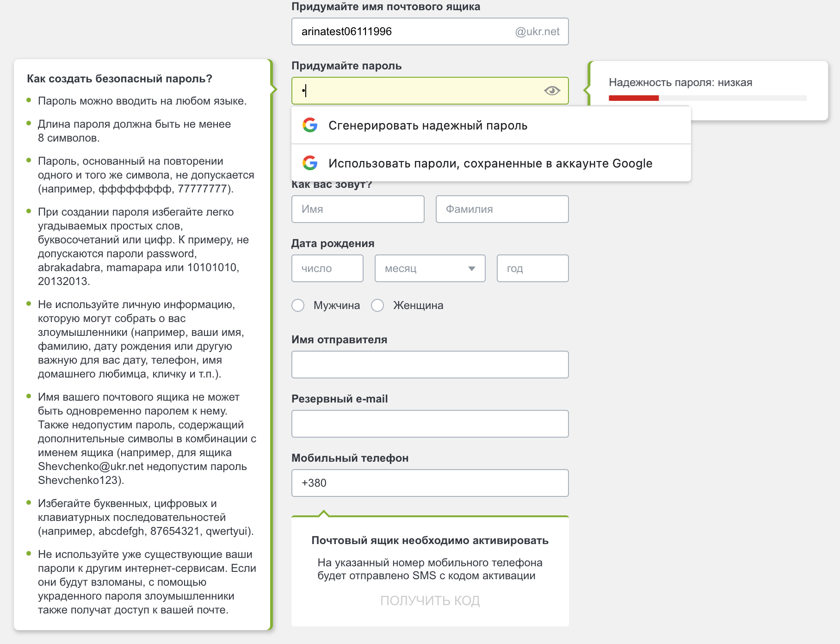Choose 'Сгенерировать надежный пароль' suggestion

(x=427, y=125)
